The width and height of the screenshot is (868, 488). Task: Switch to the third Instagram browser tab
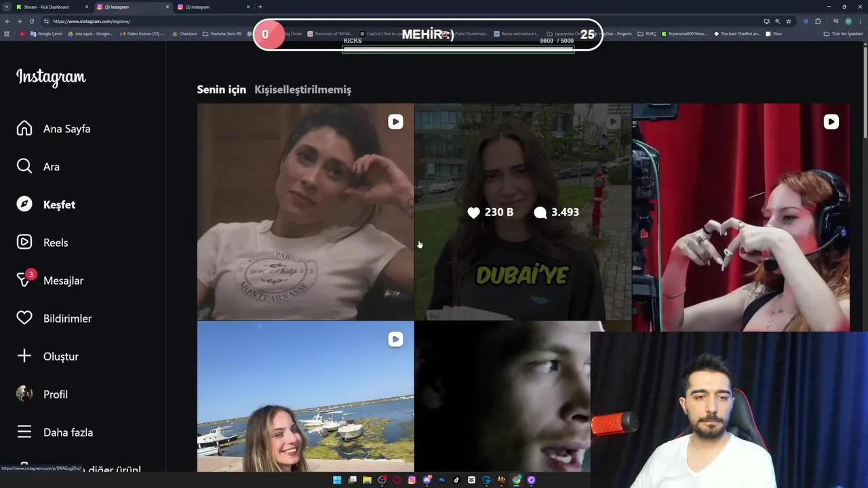click(213, 7)
